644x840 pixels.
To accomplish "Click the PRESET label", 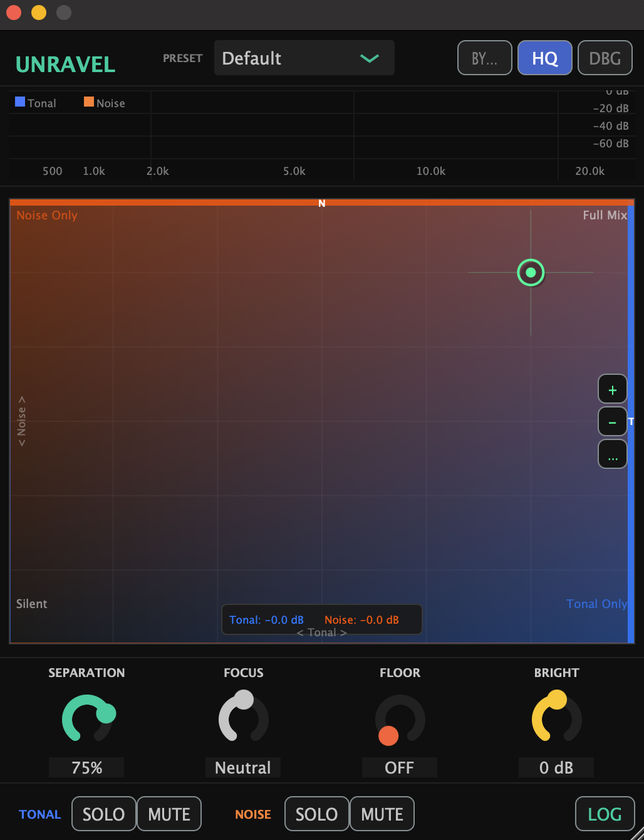I will point(183,58).
